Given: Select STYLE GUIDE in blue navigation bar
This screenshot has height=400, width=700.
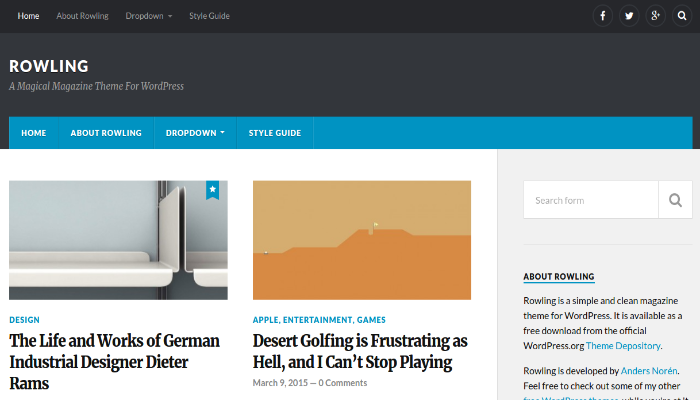Looking at the screenshot, I should [x=275, y=133].
